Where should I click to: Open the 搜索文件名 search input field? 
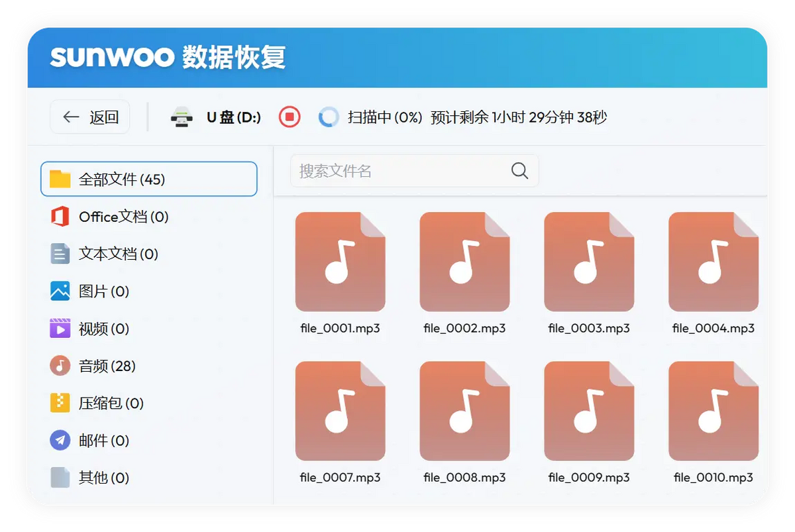(x=397, y=171)
